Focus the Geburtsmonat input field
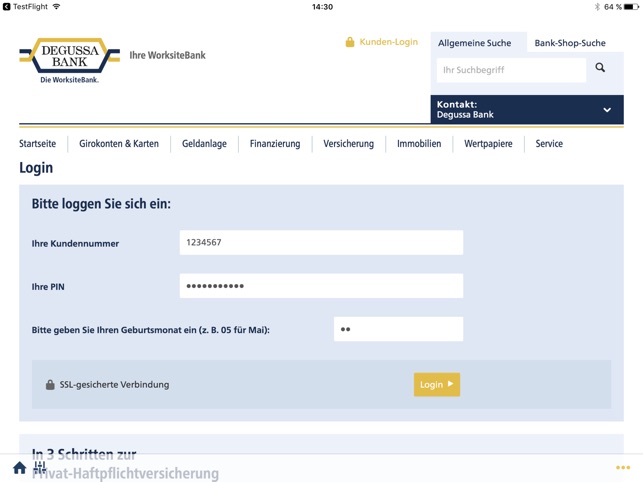The width and height of the screenshot is (643, 482). (x=399, y=329)
